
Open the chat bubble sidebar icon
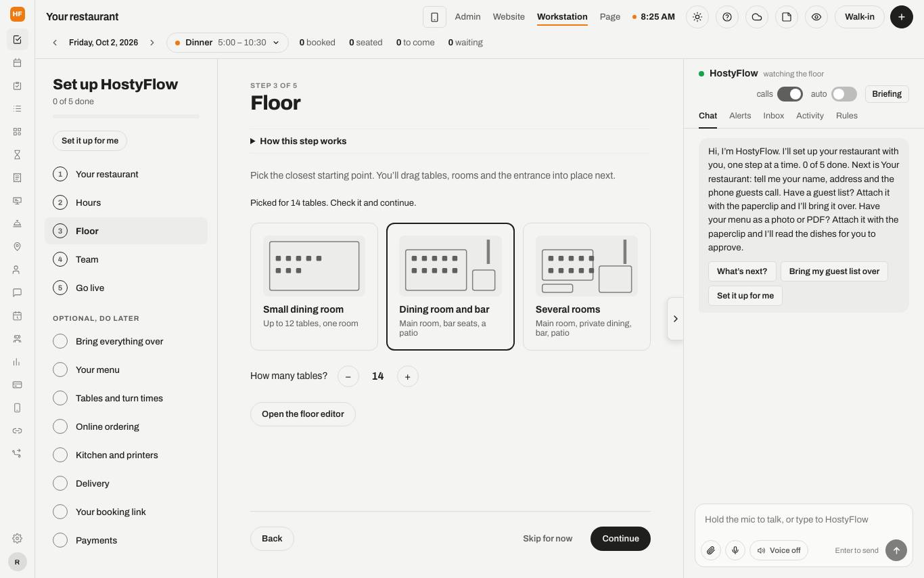18,293
